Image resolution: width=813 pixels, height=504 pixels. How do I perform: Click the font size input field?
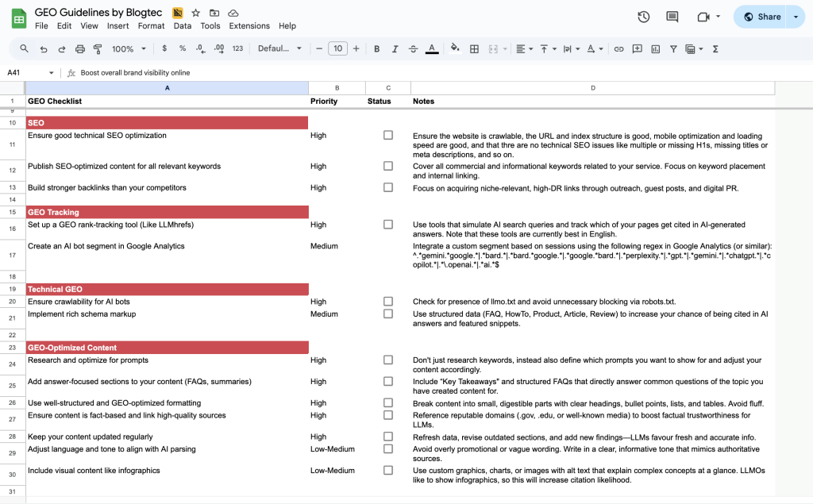337,48
